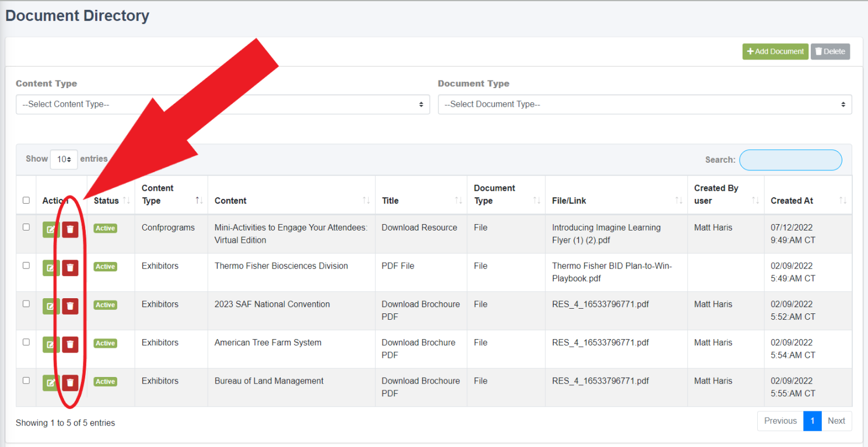
Task: Click the Active badge for Mini-Activities row
Action: (106, 228)
